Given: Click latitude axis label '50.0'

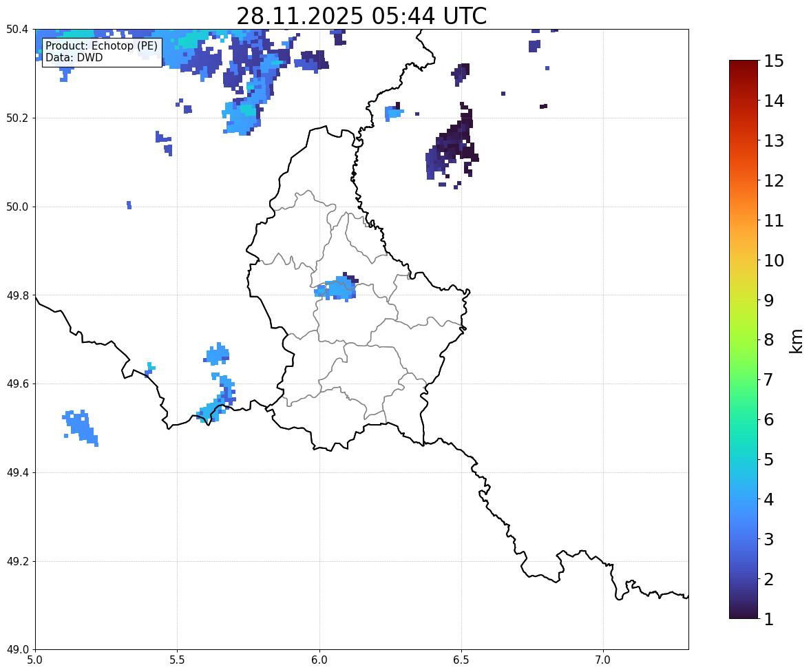Looking at the screenshot, I should (x=17, y=207).
